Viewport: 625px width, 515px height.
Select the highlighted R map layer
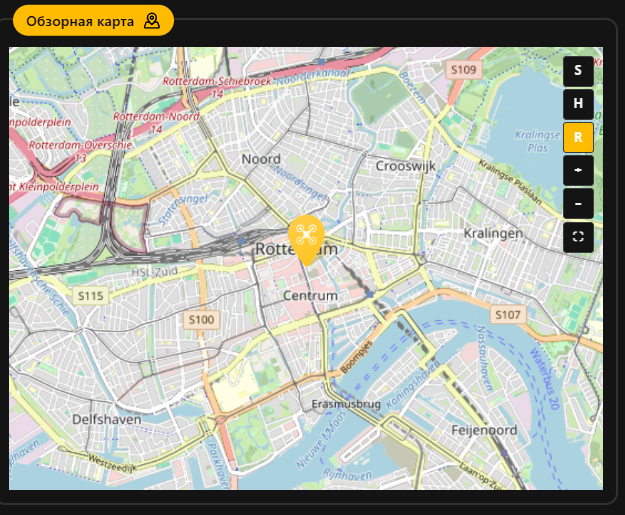[x=578, y=137]
